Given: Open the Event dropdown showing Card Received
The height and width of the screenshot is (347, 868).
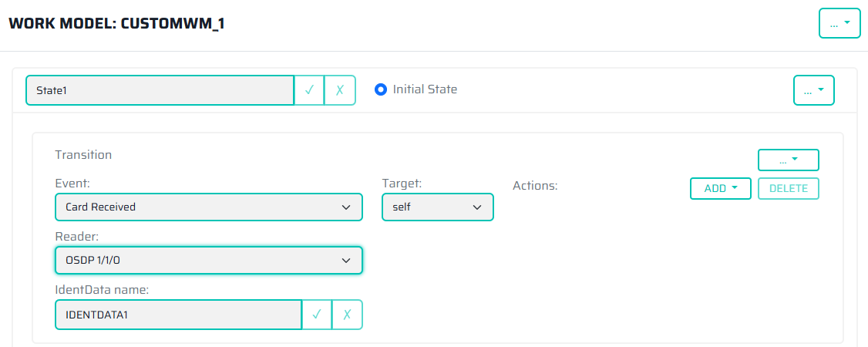Looking at the screenshot, I should click(208, 207).
